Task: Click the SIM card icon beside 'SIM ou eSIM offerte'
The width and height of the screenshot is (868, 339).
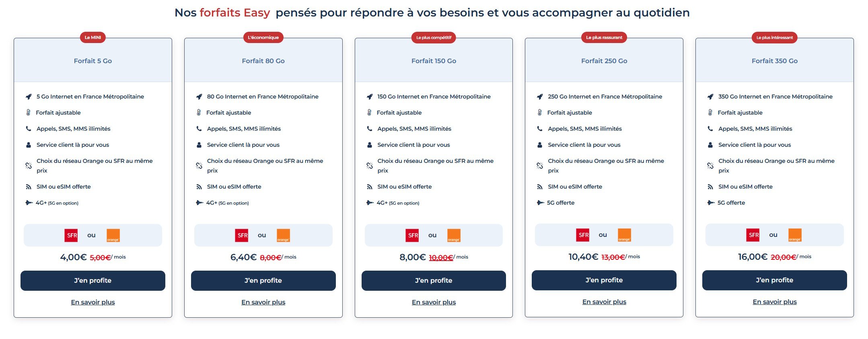Action: click(28, 186)
